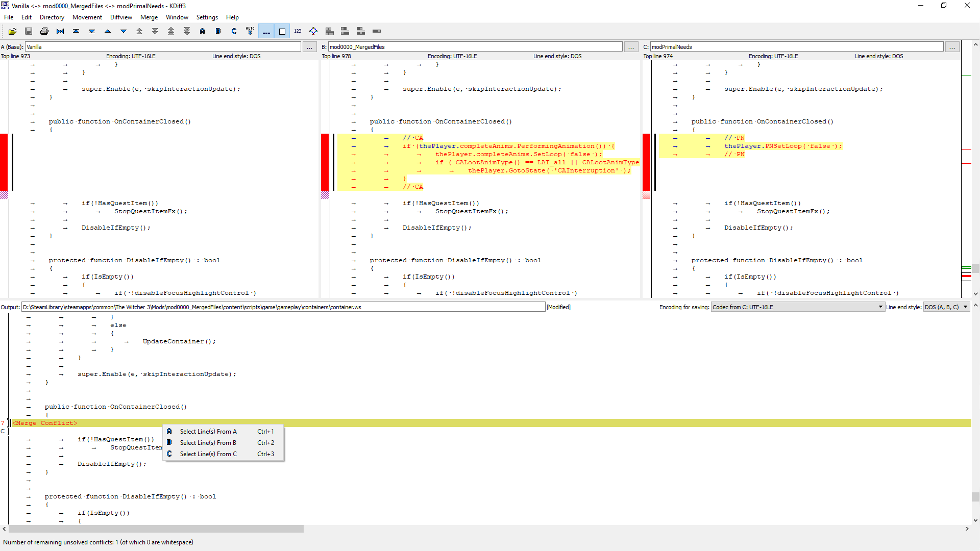Open the Diffview menu

coord(121,17)
